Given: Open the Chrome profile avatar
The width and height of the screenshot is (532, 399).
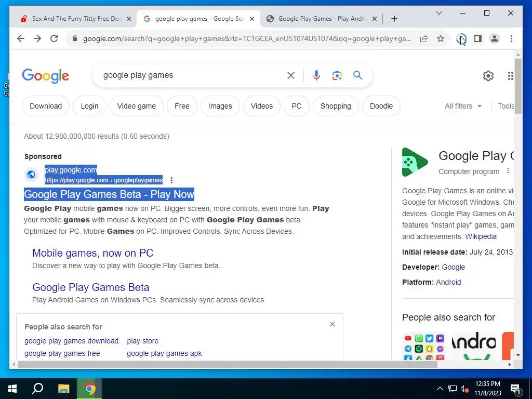Looking at the screenshot, I should click(x=495, y=38).
